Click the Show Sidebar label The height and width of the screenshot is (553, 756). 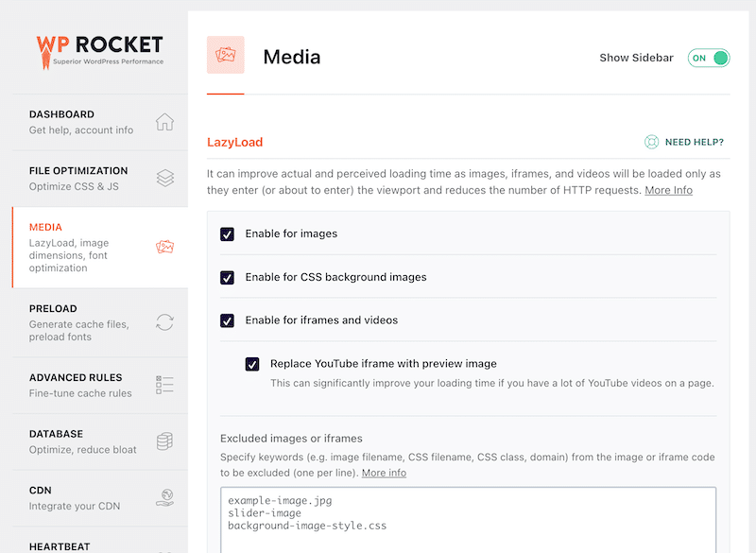pos(636,58)
